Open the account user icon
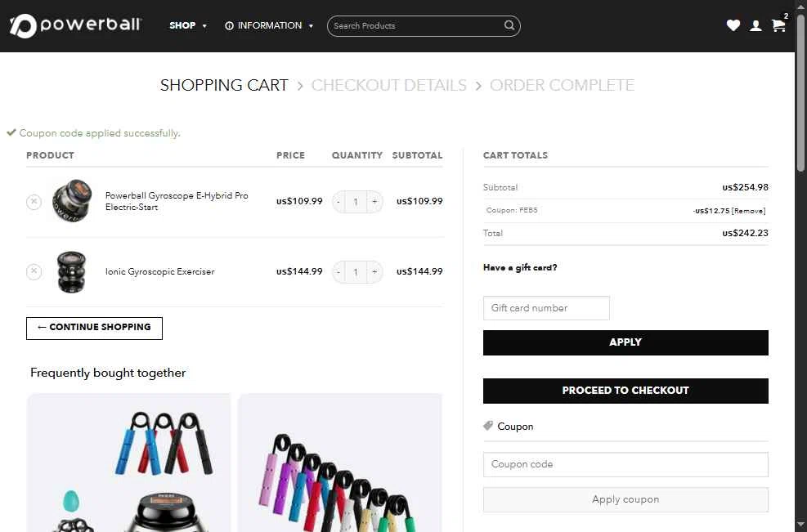The width and height of the screenshot is (807, 532). (x=755, y=25)
